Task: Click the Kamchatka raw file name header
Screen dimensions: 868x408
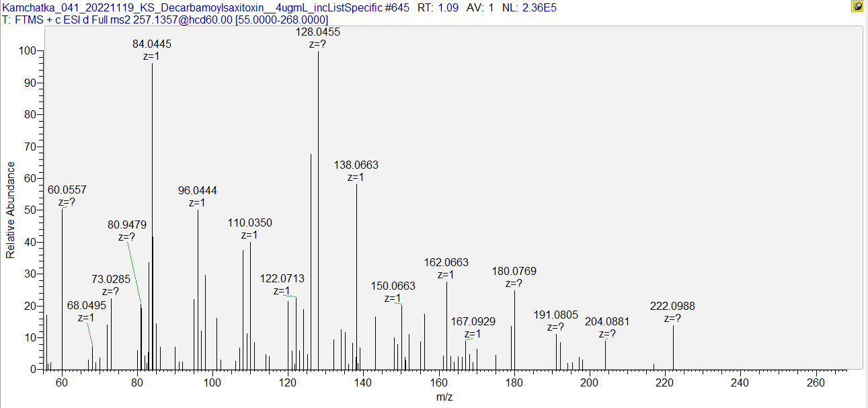Action: 206,7
